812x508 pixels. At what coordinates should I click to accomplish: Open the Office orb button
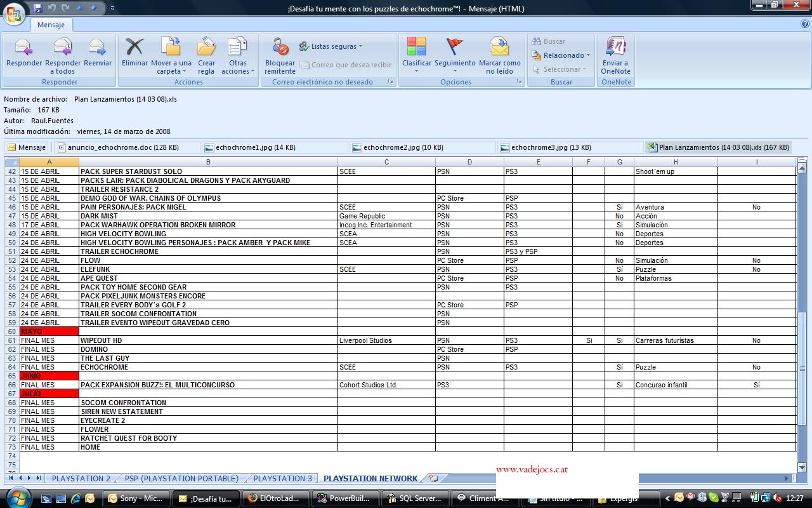pyautogui.click(x=15, y=13)
